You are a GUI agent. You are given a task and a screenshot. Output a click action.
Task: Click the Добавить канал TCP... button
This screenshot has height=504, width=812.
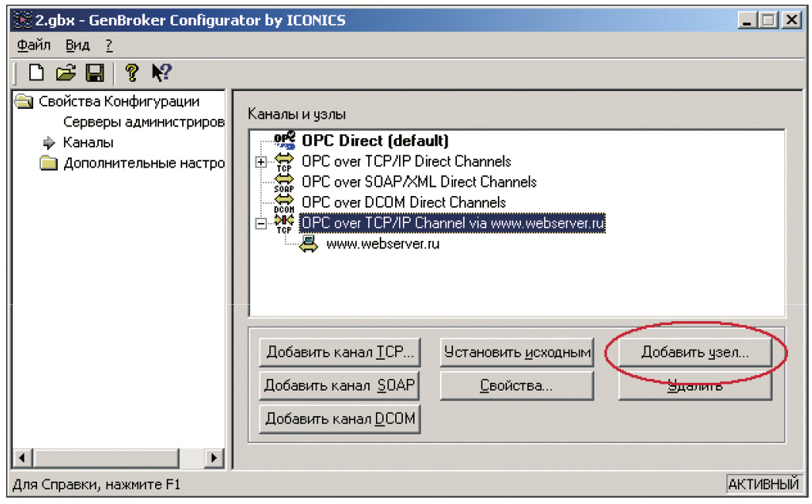pyautogui.click(x=340, y=352)
